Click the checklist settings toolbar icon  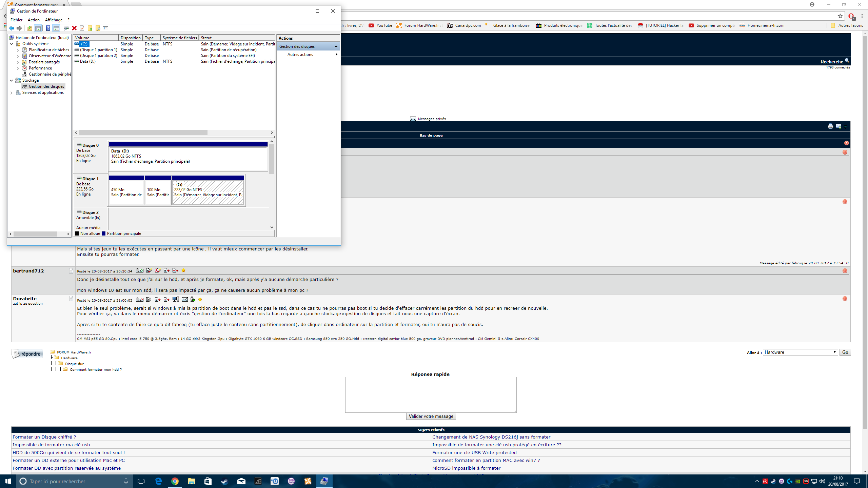106,28
